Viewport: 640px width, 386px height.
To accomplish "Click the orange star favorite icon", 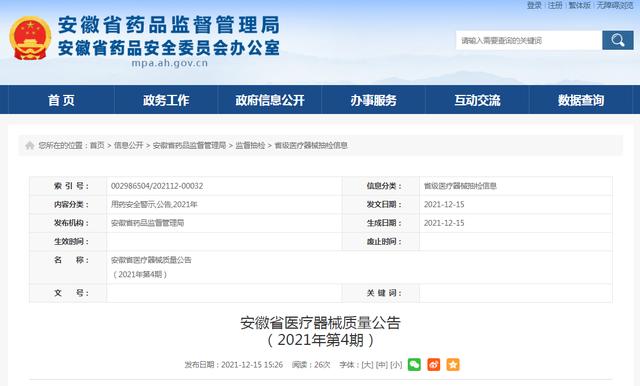I will click(453, 364).
